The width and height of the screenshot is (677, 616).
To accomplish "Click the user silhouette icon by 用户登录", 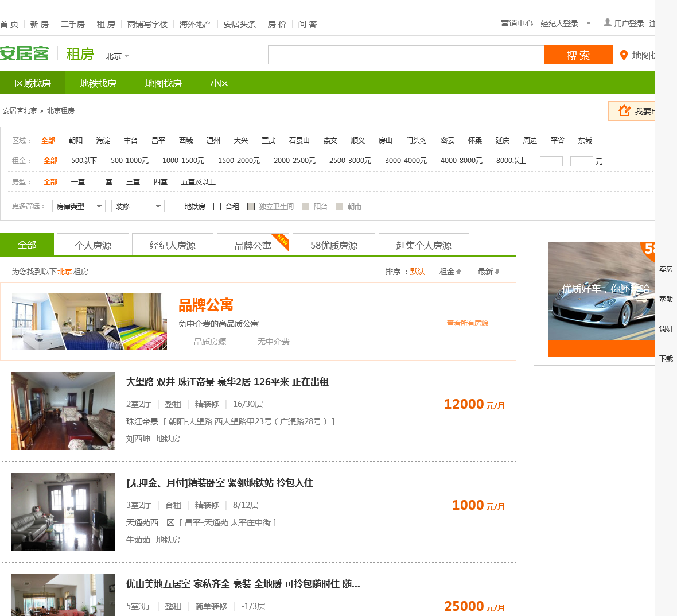I will pyautogui.click(x=608, y=22).
